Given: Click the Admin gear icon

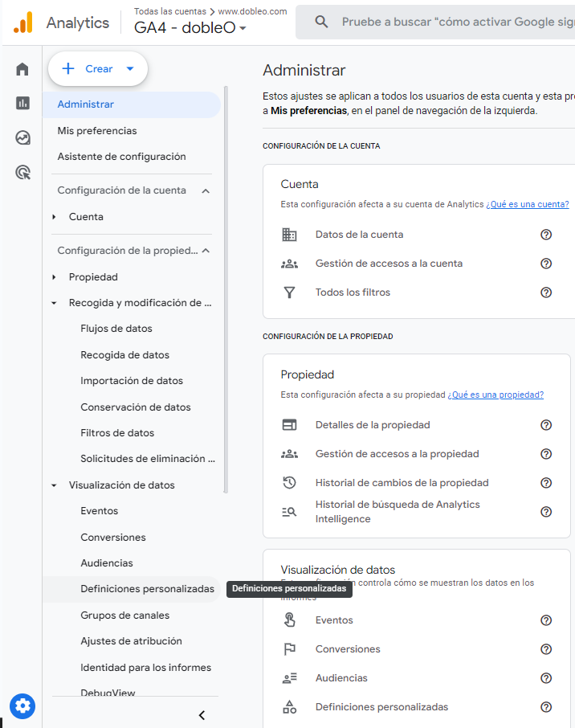Looking at the screenshot, I should (x=22, y=706).
